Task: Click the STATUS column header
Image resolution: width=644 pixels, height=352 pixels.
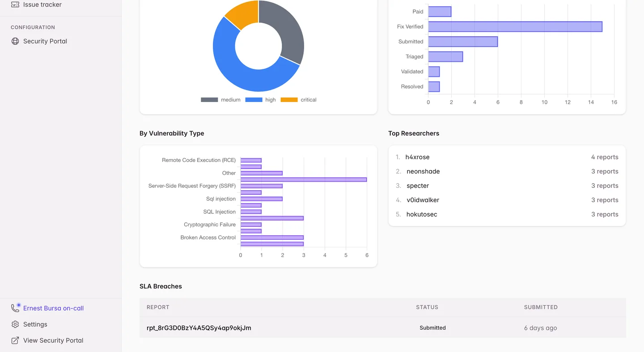Action: click(427, 307)
